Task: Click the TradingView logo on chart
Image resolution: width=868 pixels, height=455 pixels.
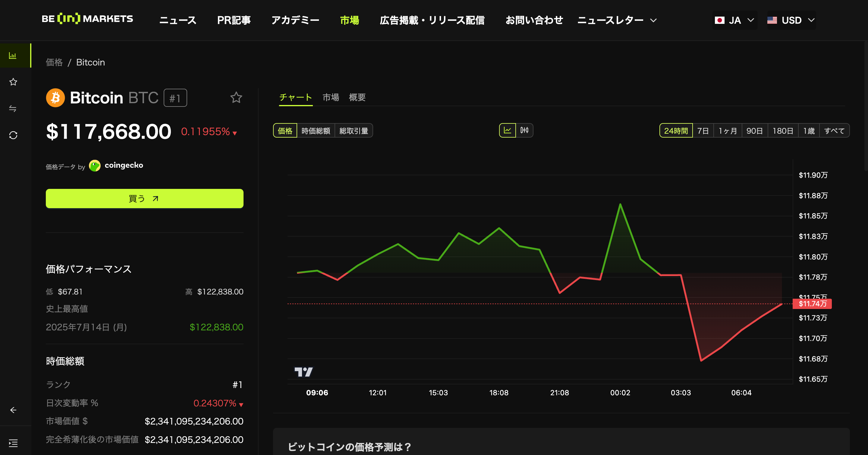Action: (x=303, y=372)
